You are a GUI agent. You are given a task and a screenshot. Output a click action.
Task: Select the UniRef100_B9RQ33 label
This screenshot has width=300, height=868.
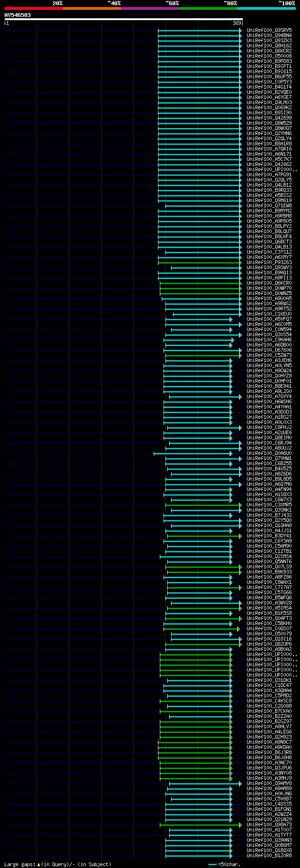[269, 190]
